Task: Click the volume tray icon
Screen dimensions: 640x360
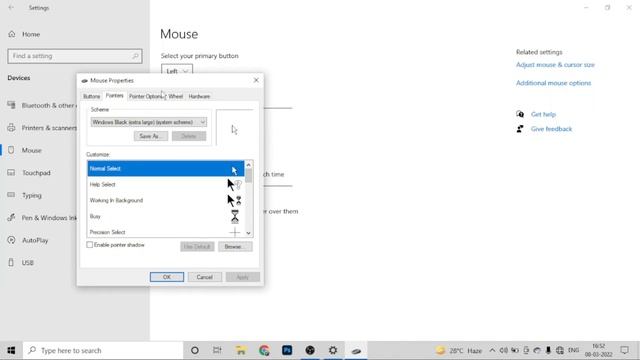Action: coord(504,350)
